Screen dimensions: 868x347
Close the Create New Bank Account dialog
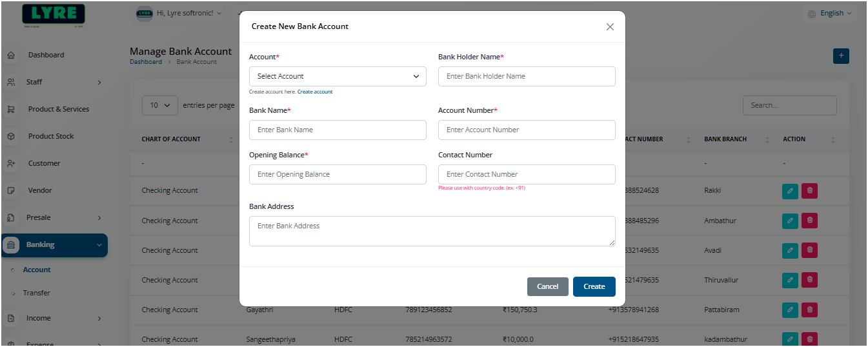(x=610, y=27)
